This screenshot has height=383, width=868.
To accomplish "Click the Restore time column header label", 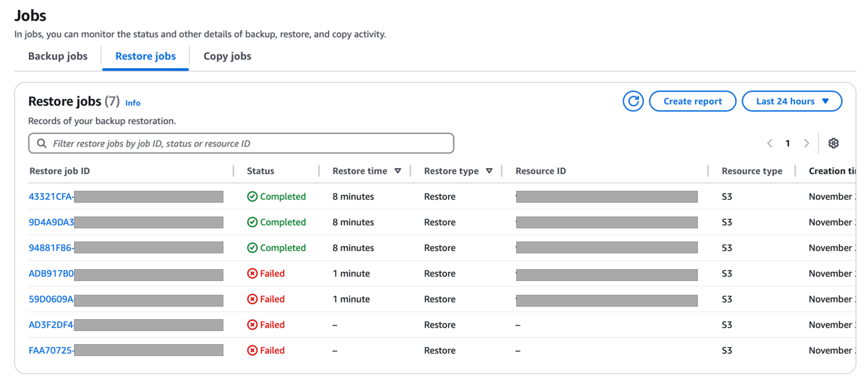I will pos(360,171).
